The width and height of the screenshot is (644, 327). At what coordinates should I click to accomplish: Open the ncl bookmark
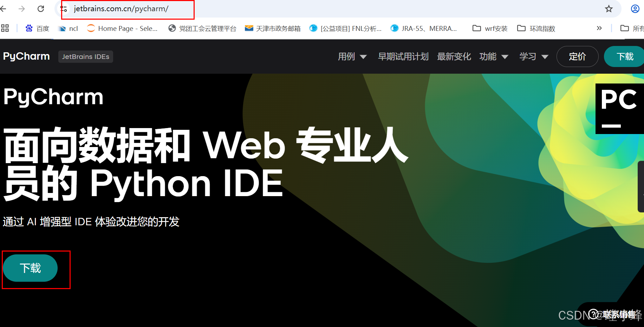(x=69, y=28)
